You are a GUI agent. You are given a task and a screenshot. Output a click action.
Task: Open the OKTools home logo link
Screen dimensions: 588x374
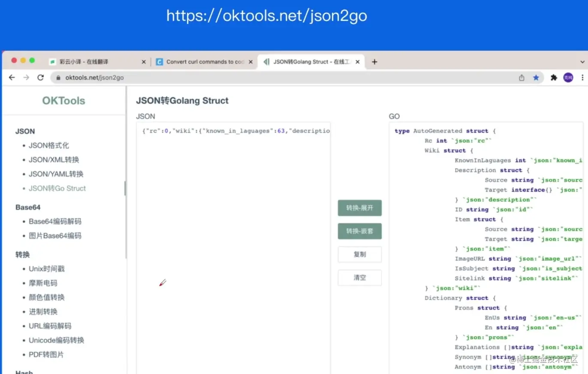pos(63,101)
